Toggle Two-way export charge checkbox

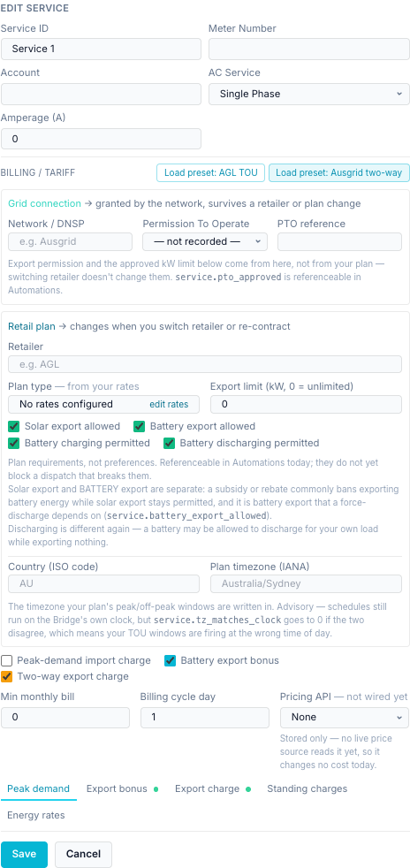tap(7, 676)
